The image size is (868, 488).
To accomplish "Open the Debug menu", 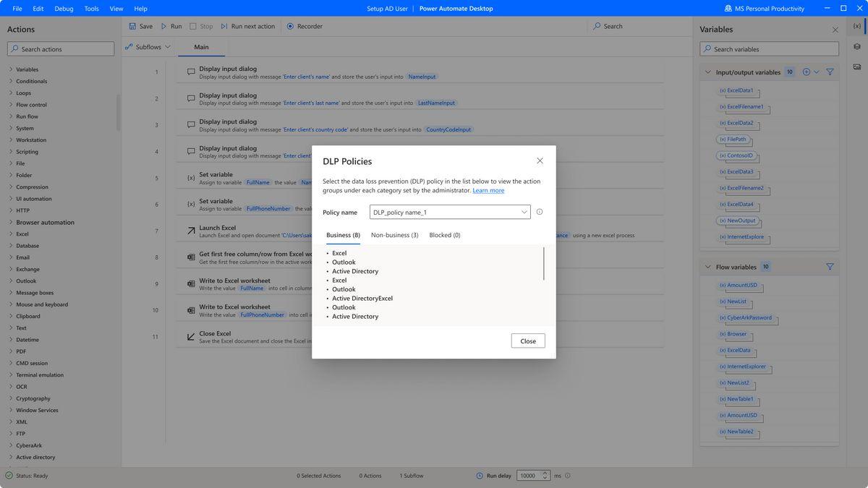I will [x=64, y=9].
